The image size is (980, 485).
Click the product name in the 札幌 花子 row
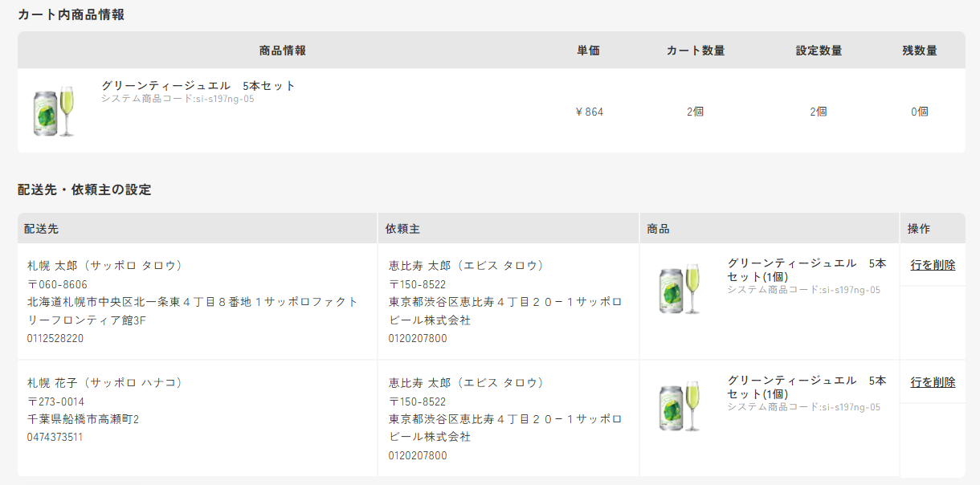[806, 387]
